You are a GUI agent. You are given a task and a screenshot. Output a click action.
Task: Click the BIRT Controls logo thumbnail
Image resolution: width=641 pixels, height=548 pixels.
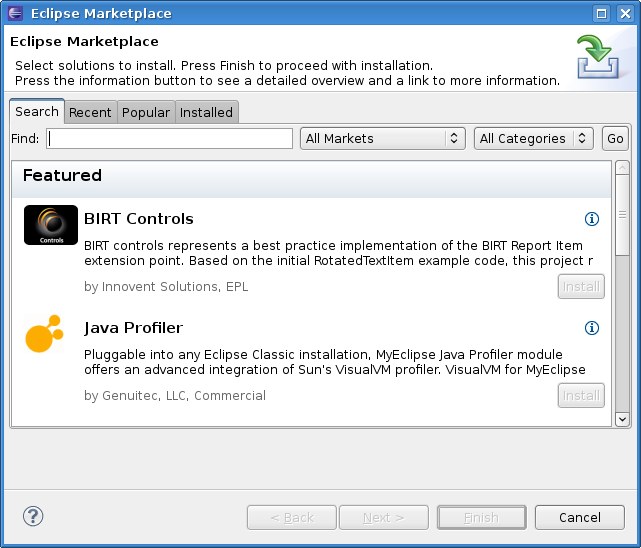click(51, 225)
